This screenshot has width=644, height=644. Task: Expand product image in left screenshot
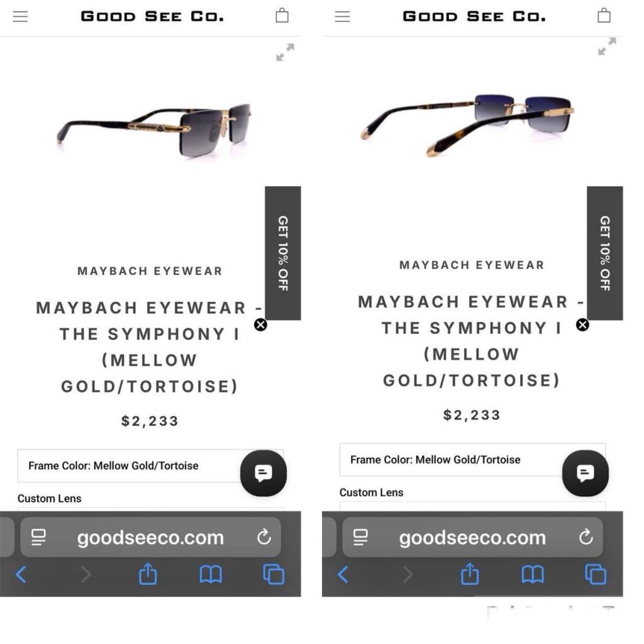(285, 52)
